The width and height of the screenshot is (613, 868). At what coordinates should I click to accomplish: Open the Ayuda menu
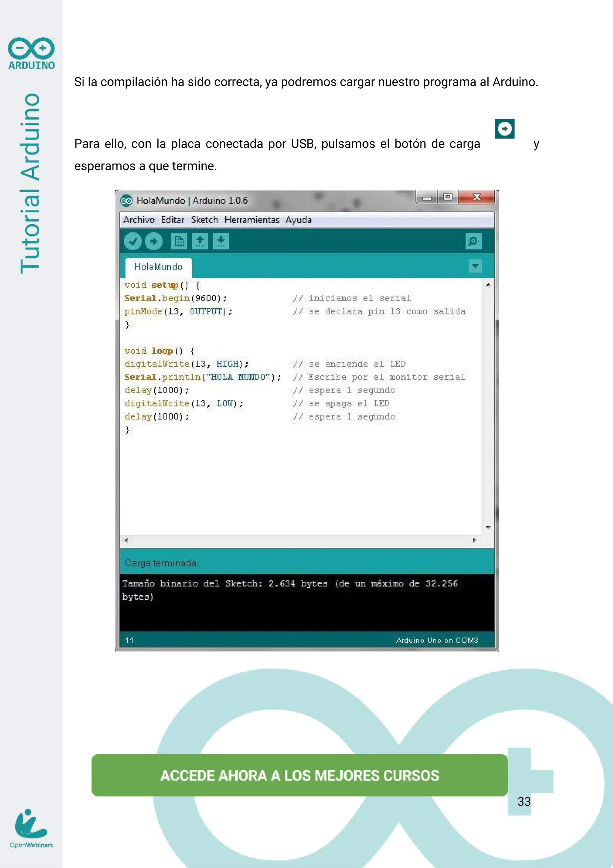pos(298,220)
